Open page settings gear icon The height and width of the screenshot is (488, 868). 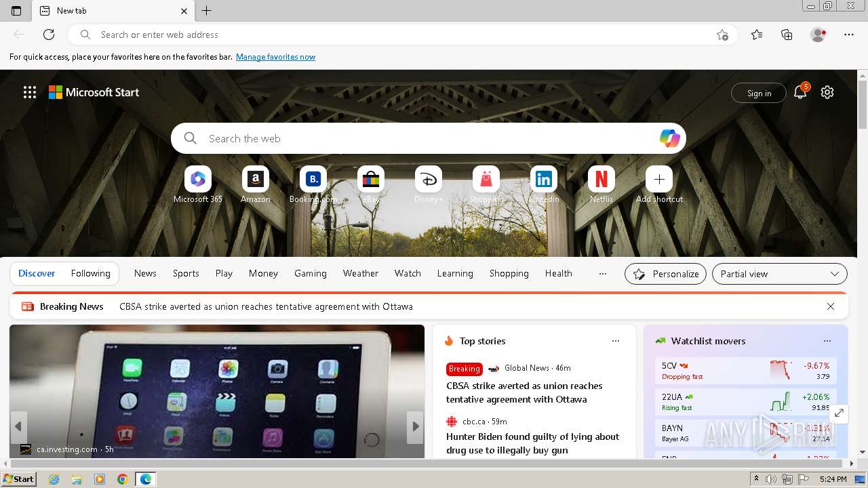click(x=827, y=92)
